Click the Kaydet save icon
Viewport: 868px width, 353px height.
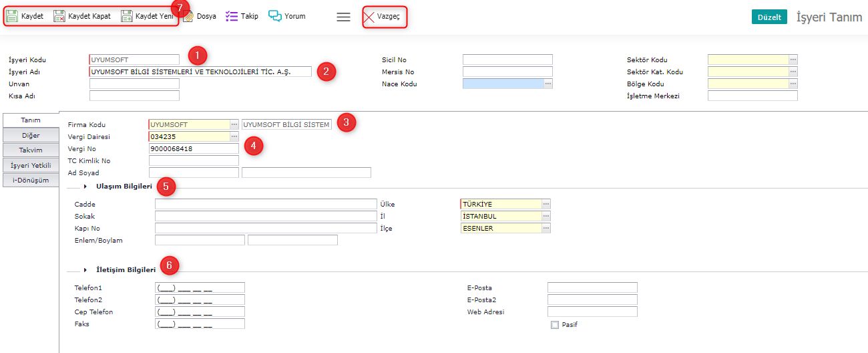(12, 16)
